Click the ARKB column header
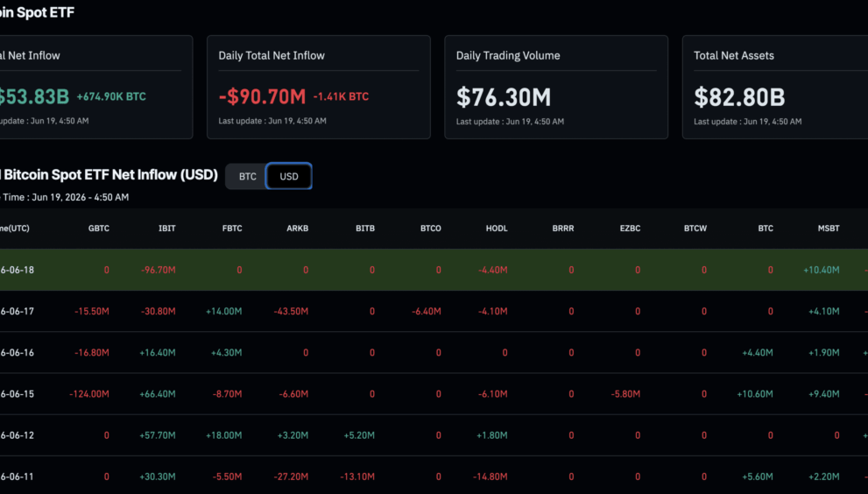The image size is (868, 494). (297, 229)
